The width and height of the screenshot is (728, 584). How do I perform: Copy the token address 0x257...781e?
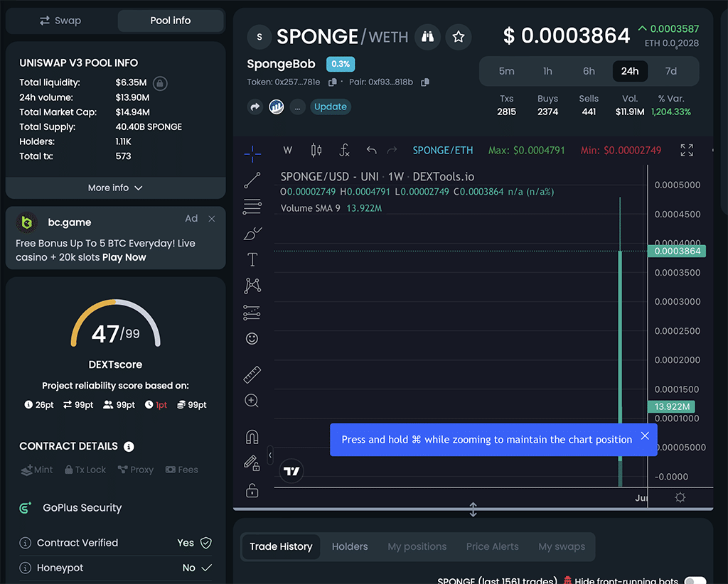tap(333, 82)
